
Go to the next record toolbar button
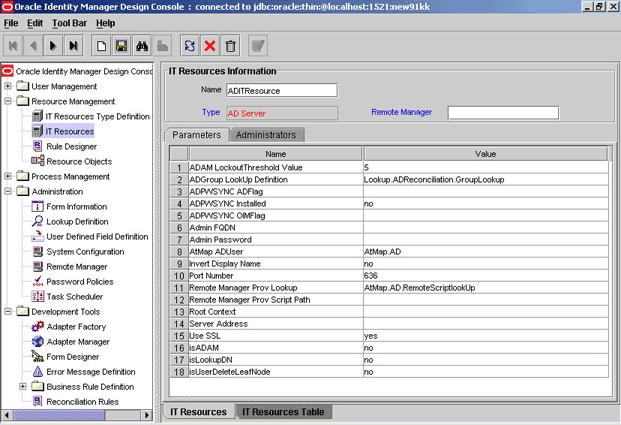coord(53,46)
